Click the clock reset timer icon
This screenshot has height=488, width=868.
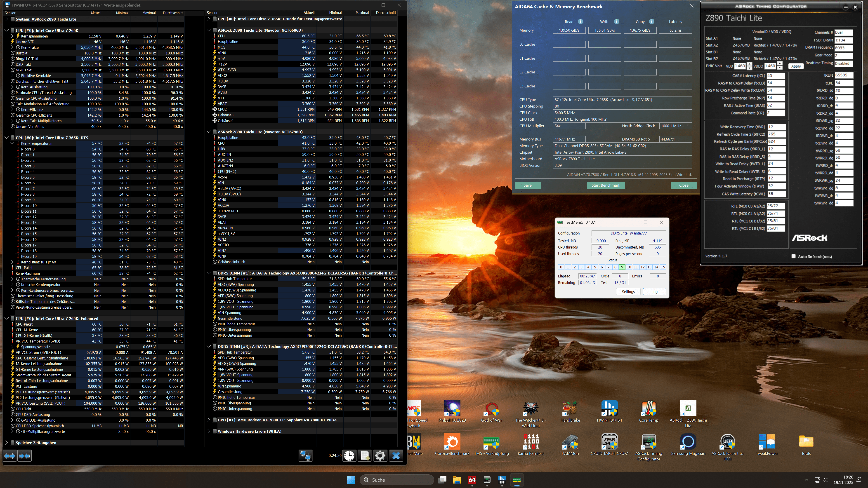point(349,456)
